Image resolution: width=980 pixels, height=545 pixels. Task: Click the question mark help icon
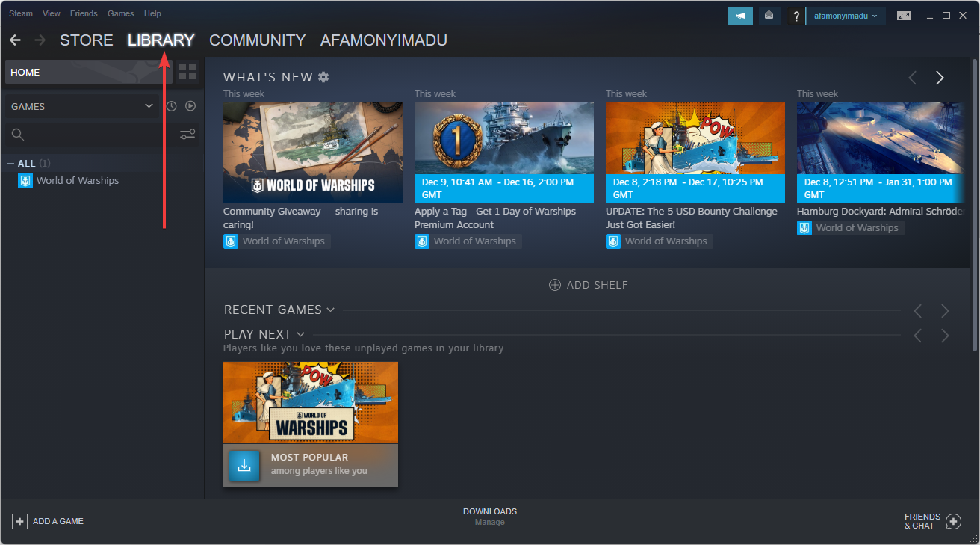796,16
